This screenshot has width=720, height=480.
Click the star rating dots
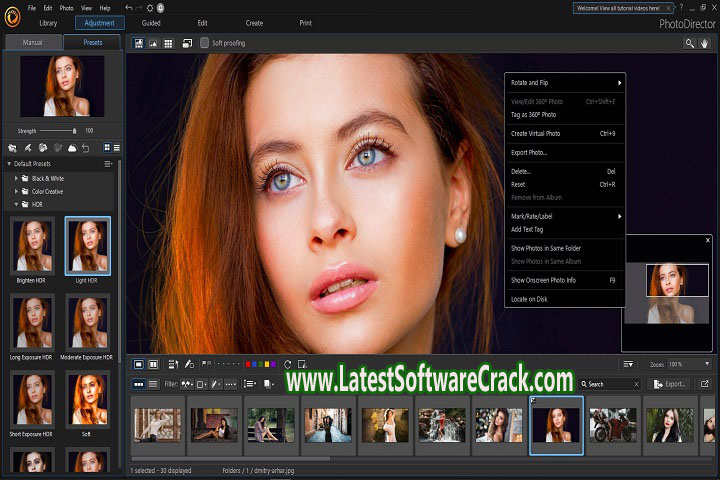tap(228, 364)
